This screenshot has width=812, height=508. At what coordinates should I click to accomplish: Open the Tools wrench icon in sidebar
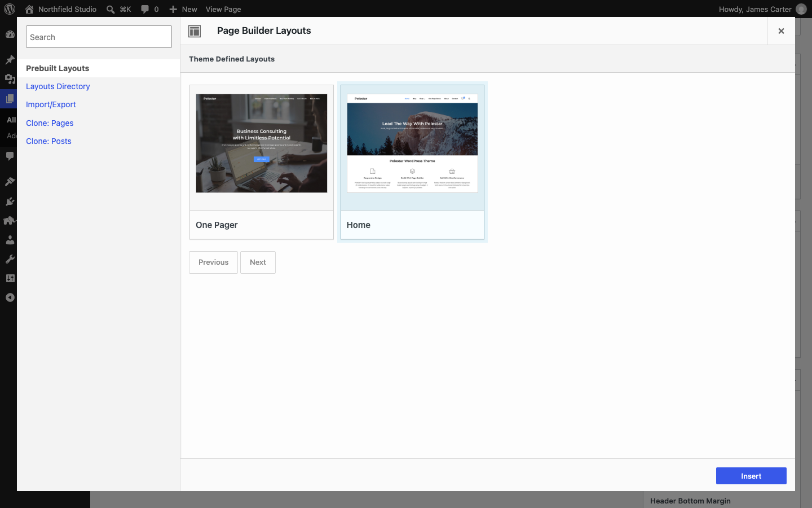click(10, 259)
